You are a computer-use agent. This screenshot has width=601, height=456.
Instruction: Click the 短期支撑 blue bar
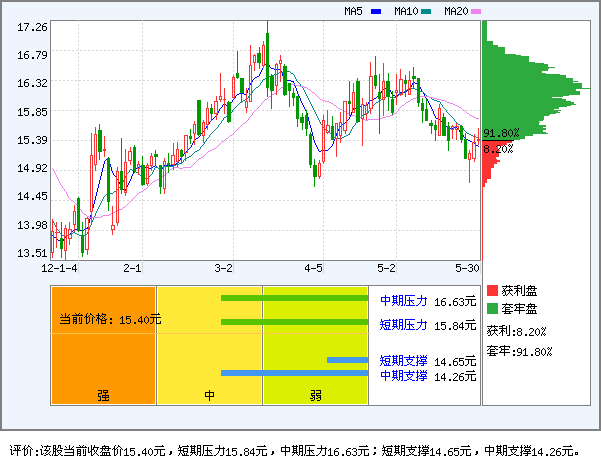pos(347,360)
